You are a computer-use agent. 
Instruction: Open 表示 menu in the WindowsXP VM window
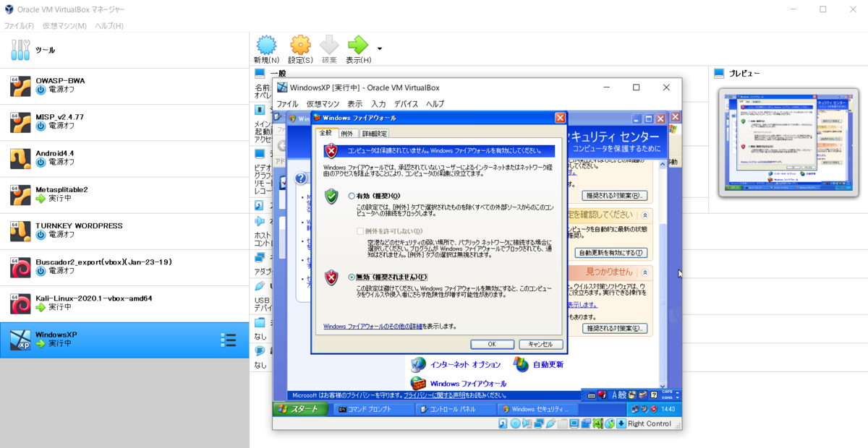pyautogui.click(x=354, y=104)
